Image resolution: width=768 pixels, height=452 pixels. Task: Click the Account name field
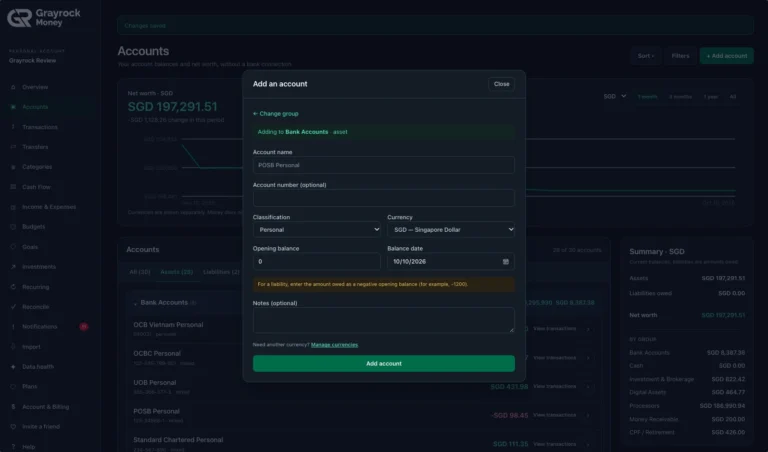(x=384, y=165)
